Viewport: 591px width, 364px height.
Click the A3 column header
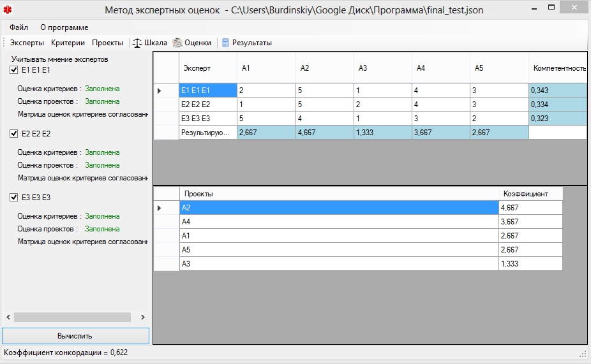(x=382, y=68)
